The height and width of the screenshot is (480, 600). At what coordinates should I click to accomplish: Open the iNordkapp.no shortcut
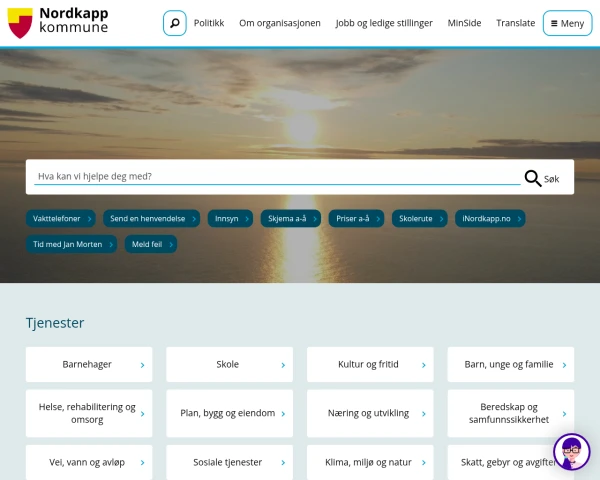(x=490, y=219)
